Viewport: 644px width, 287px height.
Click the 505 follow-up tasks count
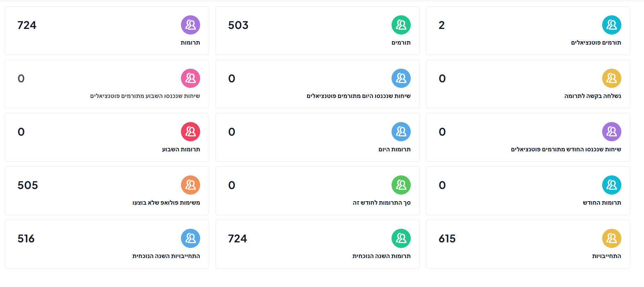pyautogui.click(x=28, y=185)
